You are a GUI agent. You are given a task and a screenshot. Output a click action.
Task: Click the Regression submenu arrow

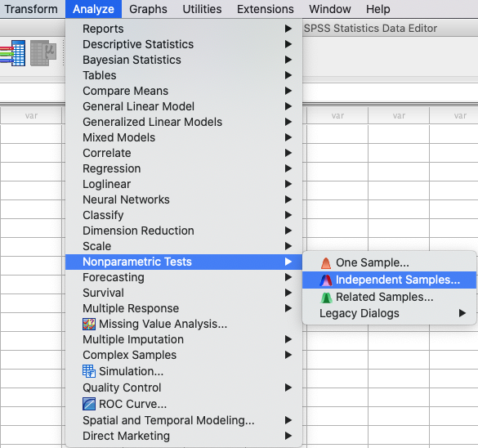[x=288, y=168]
